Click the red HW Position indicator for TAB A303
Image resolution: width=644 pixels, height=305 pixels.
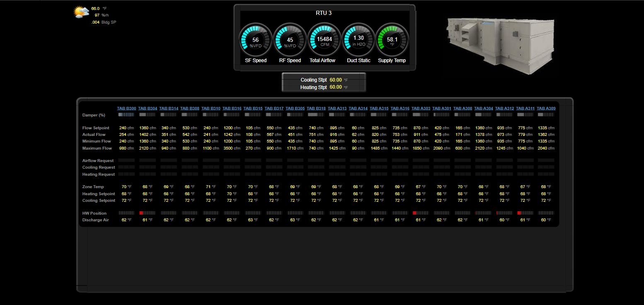(414, 213)
